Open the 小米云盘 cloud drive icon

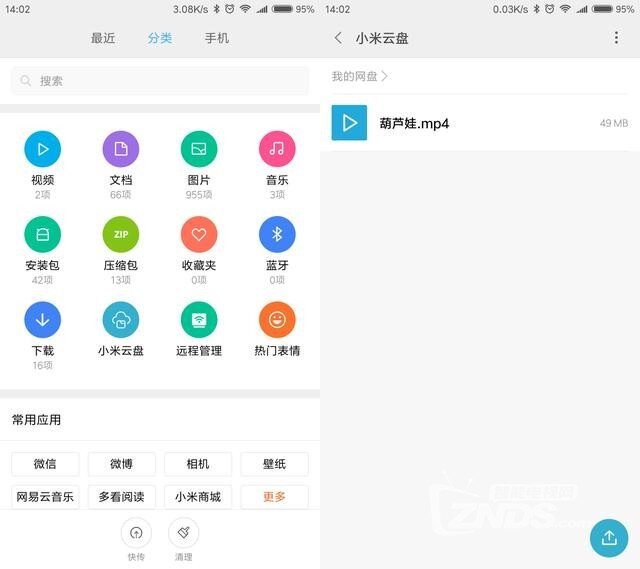click(121, 320)
